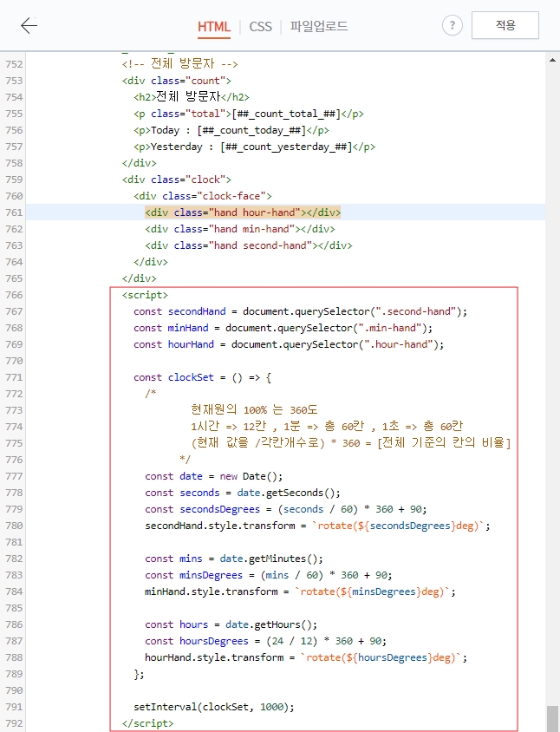This screenshot has height=732, width=560.
Task: Click the hour-hand div code line
Action: click(x=243, y=212)
